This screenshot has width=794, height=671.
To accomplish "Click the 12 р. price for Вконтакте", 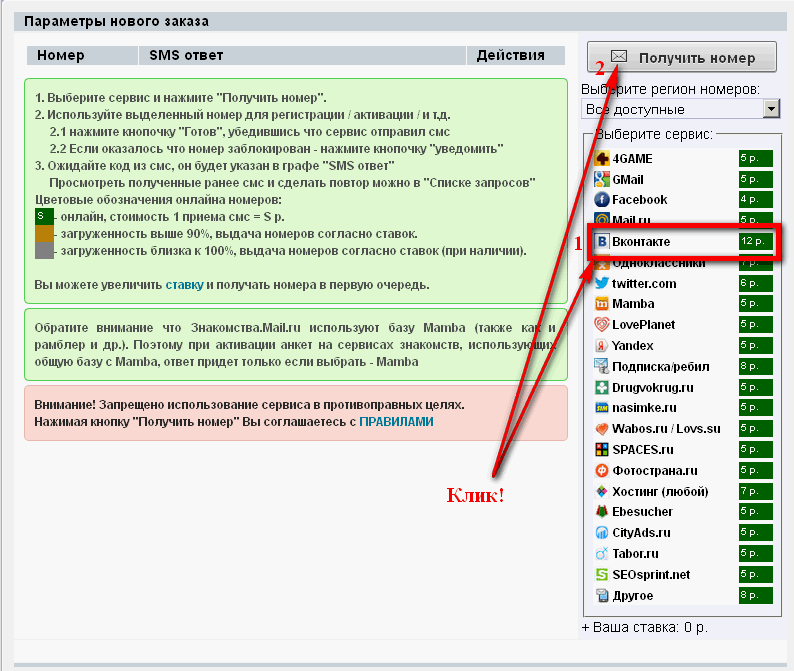I will [756, 242].
